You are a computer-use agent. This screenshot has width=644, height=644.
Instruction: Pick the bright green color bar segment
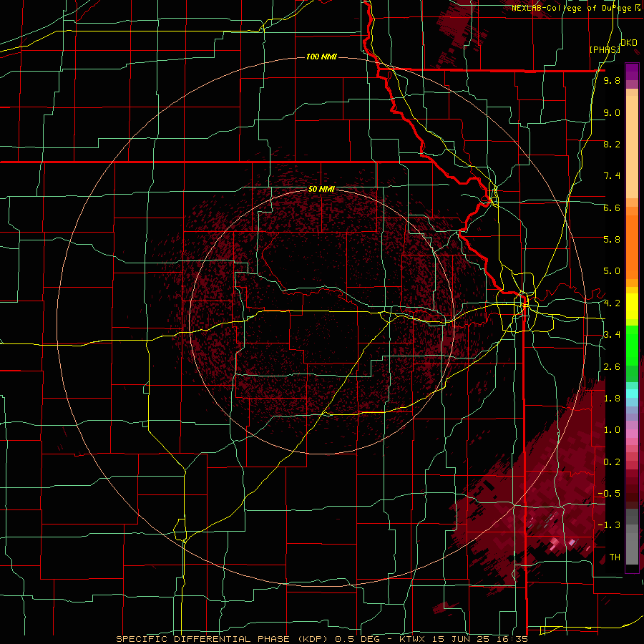coord(632,345)
